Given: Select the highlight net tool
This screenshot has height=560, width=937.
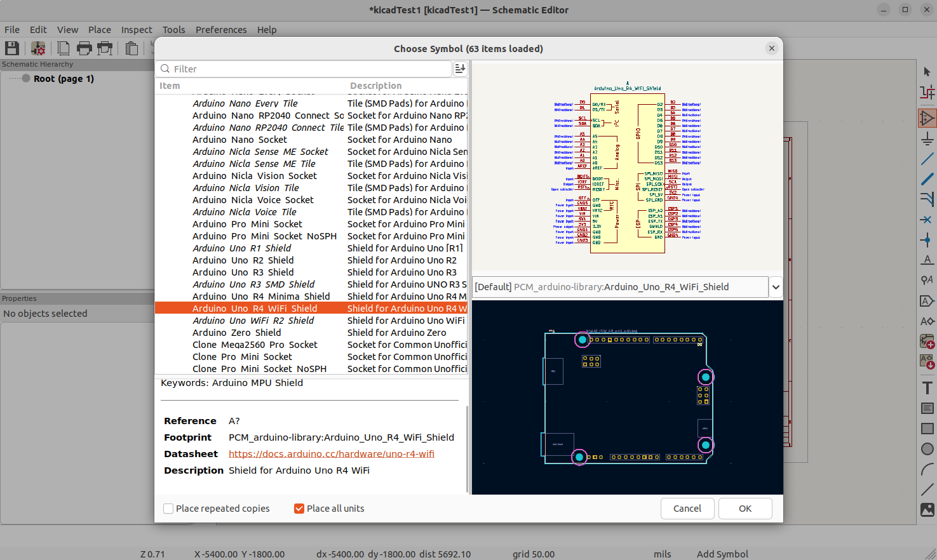Looking at the screenshot, I should point(927,93).
